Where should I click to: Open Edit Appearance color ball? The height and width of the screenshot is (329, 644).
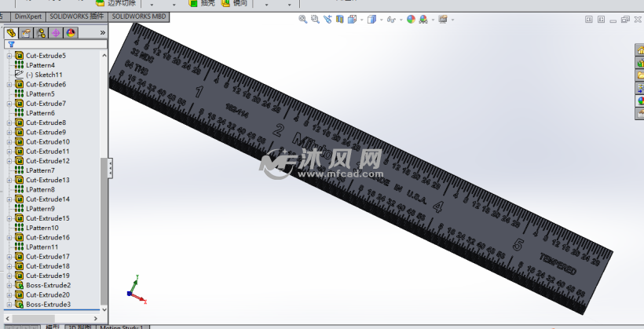(411, 19)
